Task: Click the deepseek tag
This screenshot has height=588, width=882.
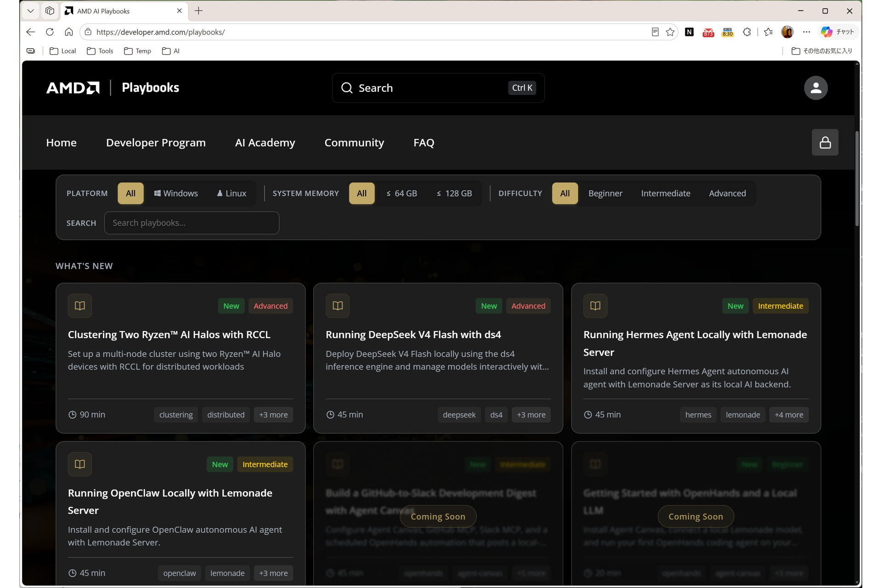Action: point(459,415)
